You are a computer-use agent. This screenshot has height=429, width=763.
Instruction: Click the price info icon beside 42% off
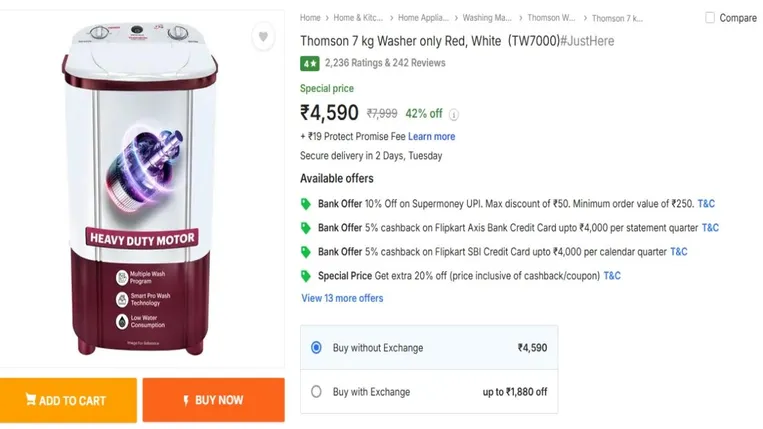(454, 114)
